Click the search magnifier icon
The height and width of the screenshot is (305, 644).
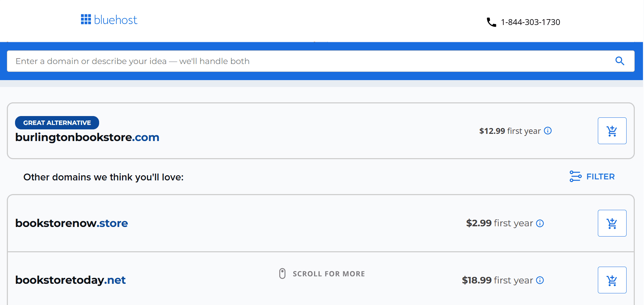[x=620, y=61]
